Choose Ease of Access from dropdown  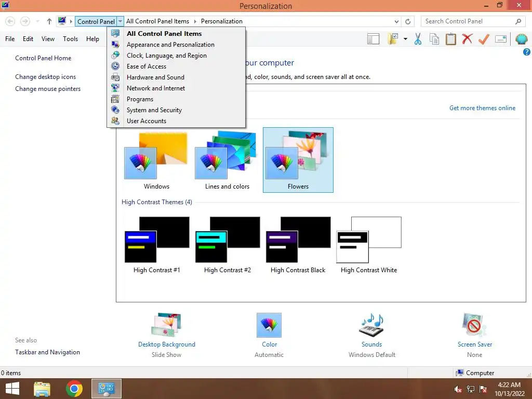(176, 66)
